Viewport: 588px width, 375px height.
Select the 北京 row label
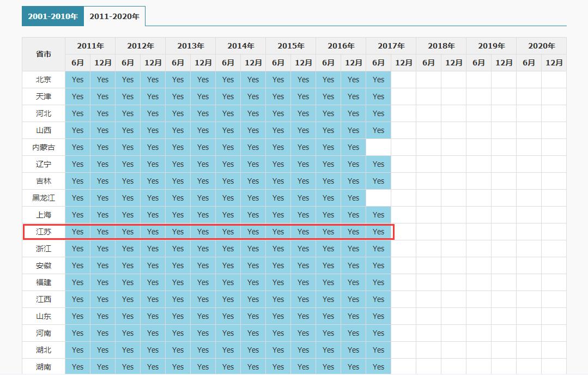click(44, 80)
